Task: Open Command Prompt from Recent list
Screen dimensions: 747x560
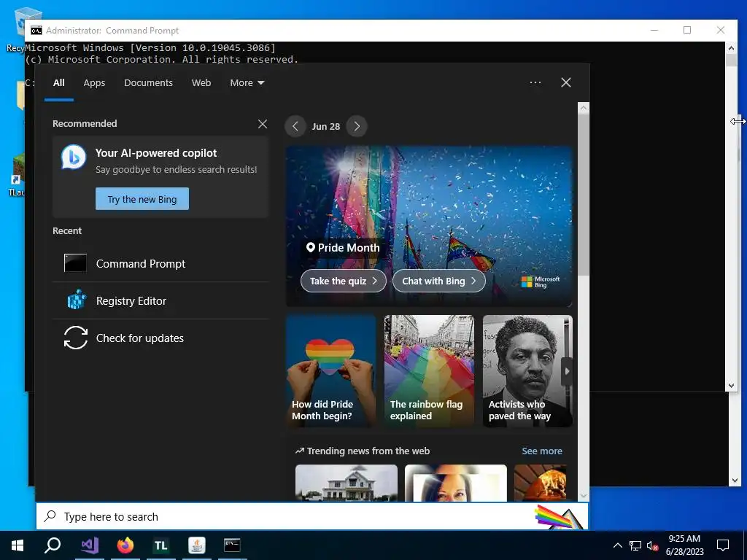Action: tap(160, 264)
